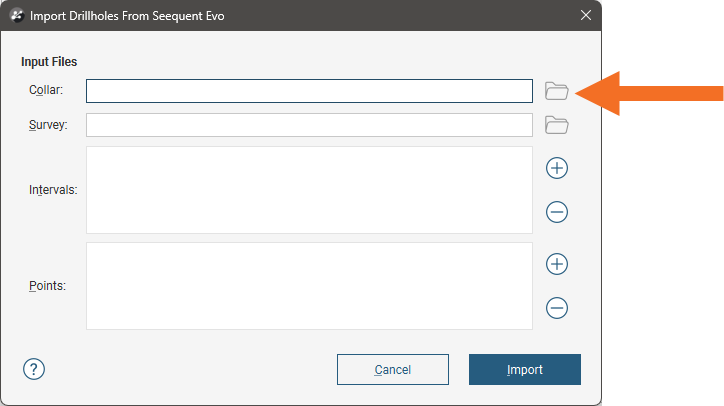The width and height of the screenshot is (724, 406).
Task: Add an Intervals file with plus icon
Action: [x=557, y=168]
